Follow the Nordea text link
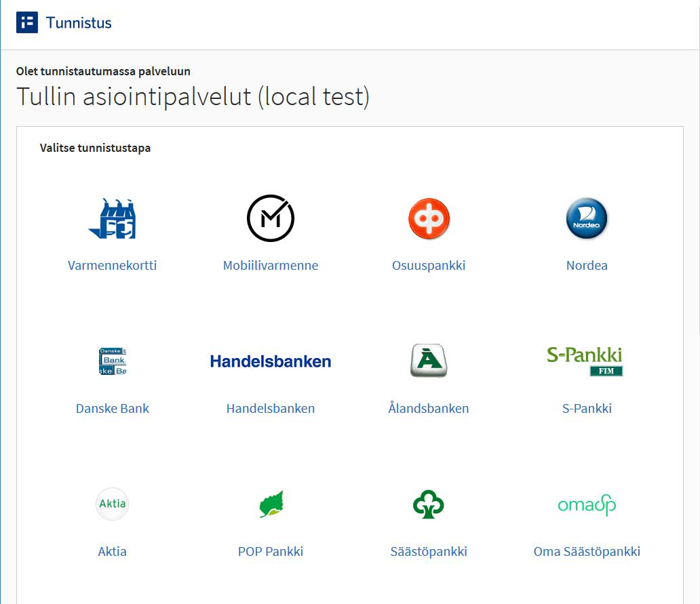 coord(587,266)
